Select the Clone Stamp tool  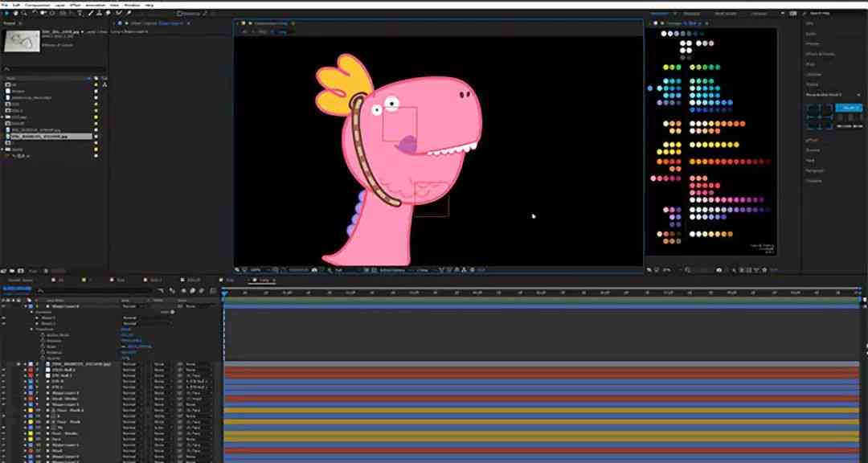[x=99, y=13]
